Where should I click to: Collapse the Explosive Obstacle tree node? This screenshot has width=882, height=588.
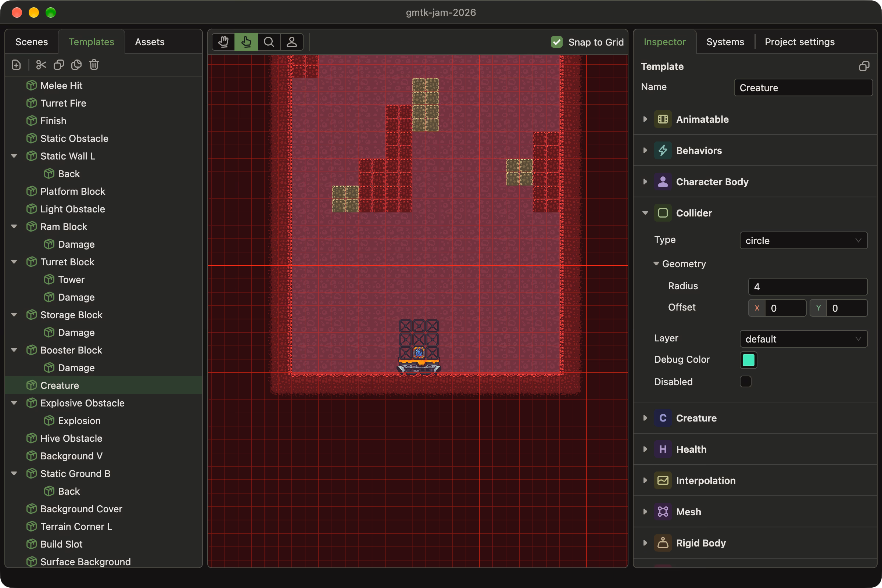pos(14,403)
